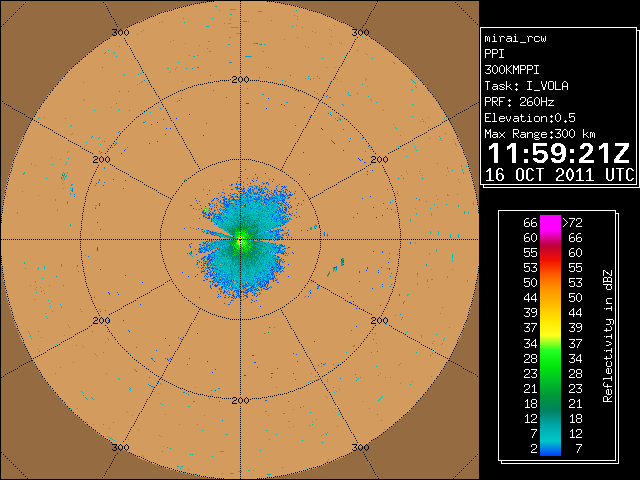Pick the yellow band of the reflectivity scale
640x480 pixels.
(550, 327)
